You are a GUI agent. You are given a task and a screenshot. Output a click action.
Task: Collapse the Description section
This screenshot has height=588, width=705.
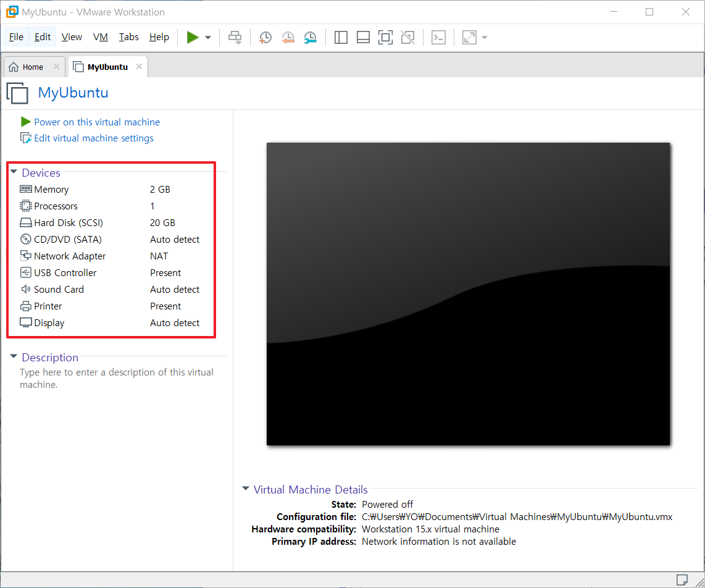click(14, 357)
